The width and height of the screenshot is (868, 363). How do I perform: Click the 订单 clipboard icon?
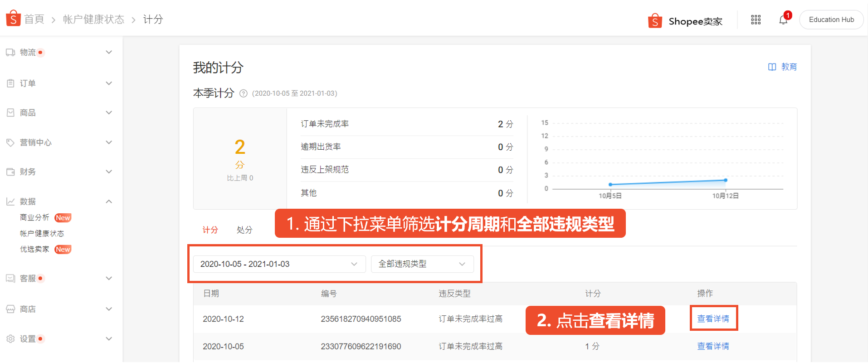[x=10, y=83]
